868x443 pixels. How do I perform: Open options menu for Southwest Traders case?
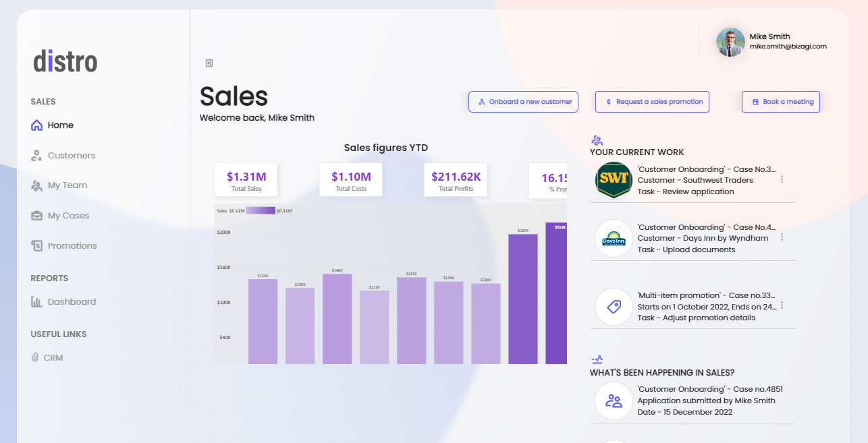(782, 179)
